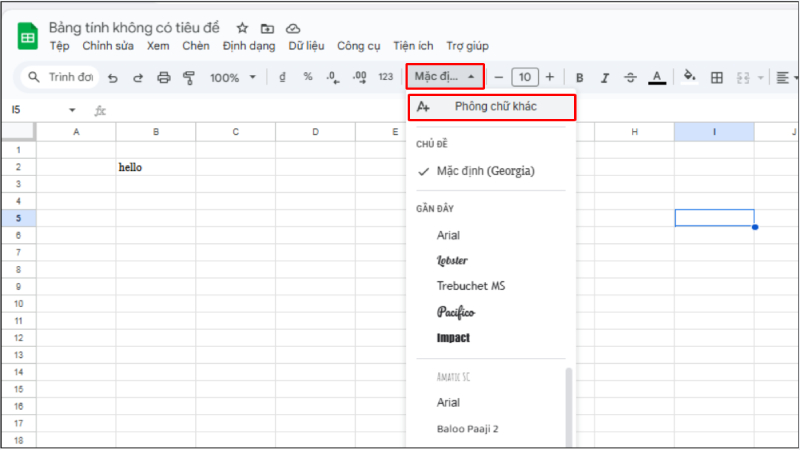Click the search menus magnifier icon
Image resolution: width=800 pixels, height=450 pixels.
34,77
